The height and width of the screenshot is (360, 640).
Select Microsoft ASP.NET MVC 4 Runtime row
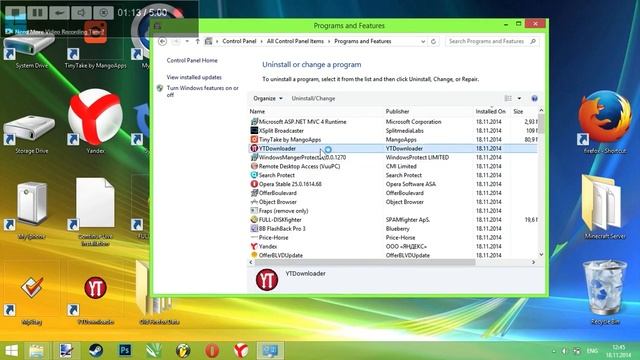(393, 122)
